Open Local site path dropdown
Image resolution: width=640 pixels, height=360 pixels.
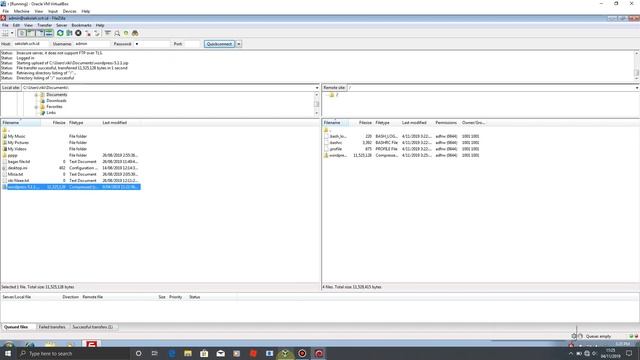[x=317, y=88]
